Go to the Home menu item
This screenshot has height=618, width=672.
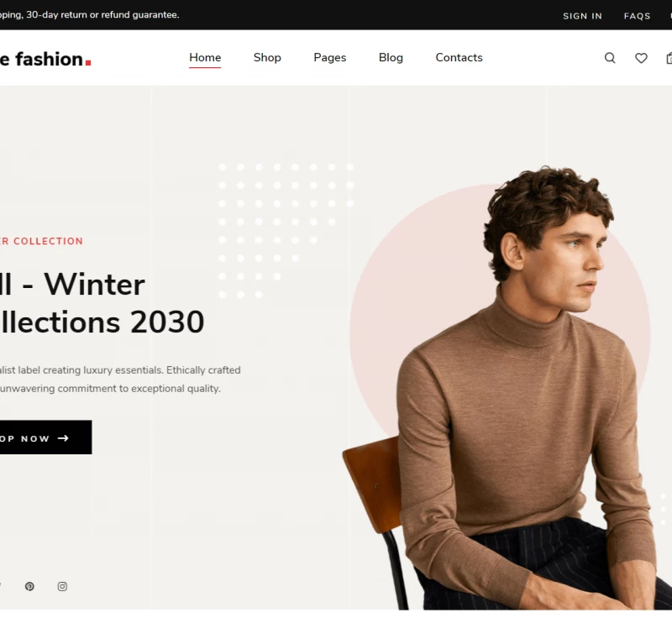[205, 57]
